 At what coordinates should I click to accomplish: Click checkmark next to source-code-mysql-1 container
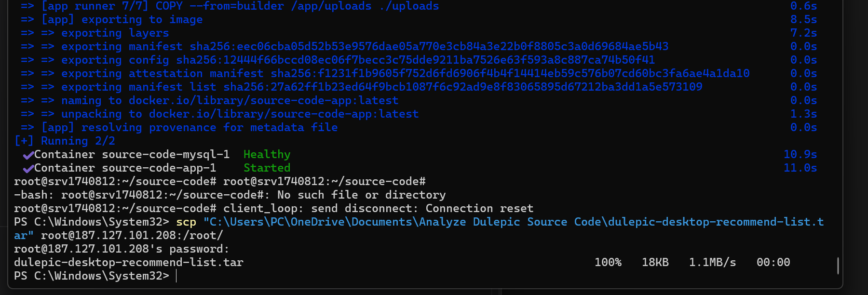pos(28,155)
